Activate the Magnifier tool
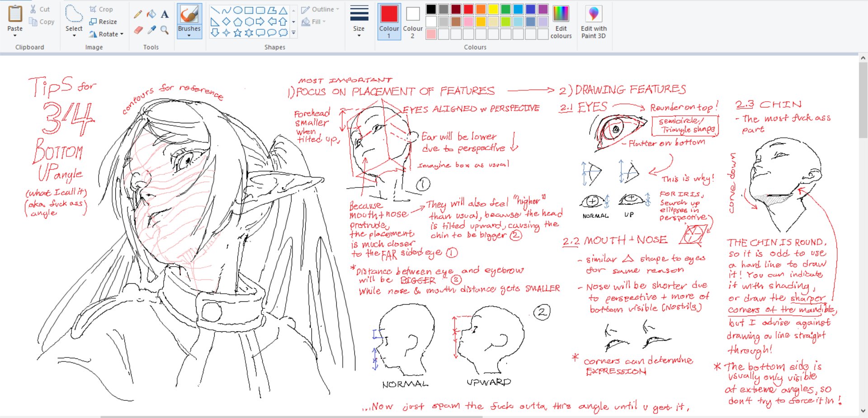868x418 pixels. click(x=165, y=30)
